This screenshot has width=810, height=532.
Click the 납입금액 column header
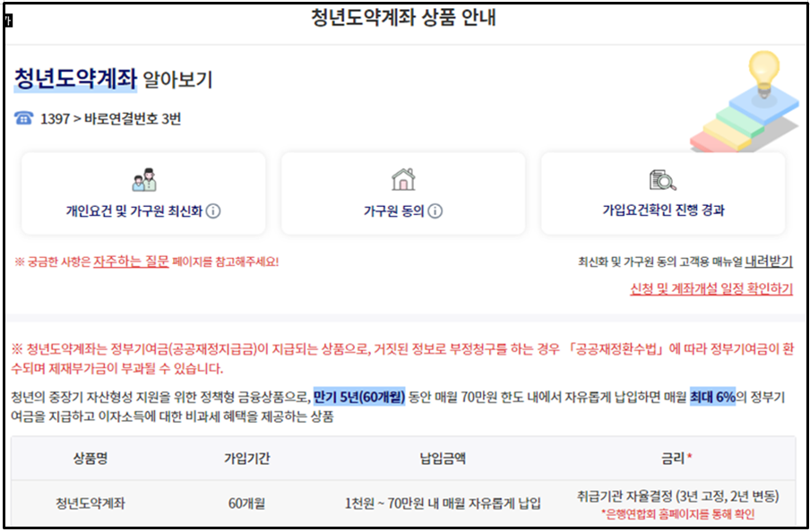tap(443, 459)
